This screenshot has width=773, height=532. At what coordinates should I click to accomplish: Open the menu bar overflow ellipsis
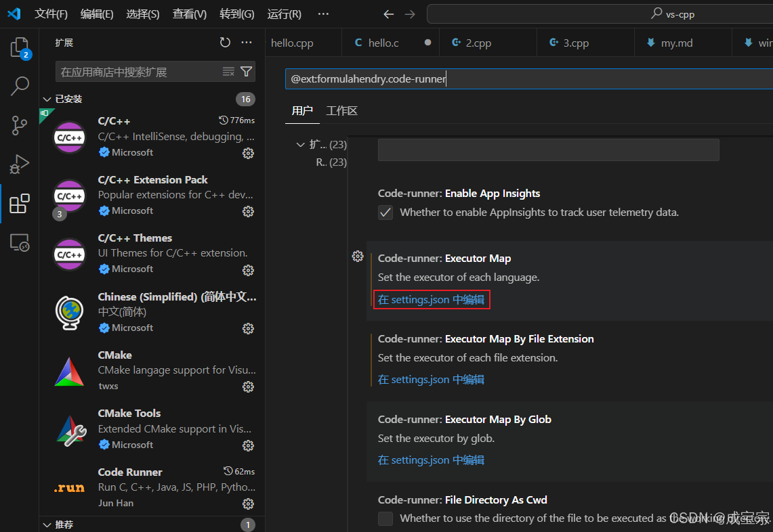click(323, 14)
